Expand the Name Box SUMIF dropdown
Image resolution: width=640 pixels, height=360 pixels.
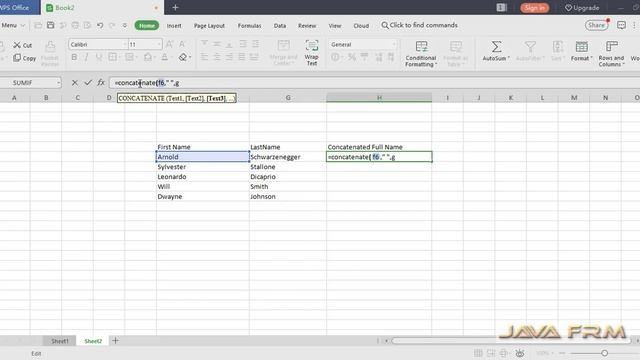point(58,82)
